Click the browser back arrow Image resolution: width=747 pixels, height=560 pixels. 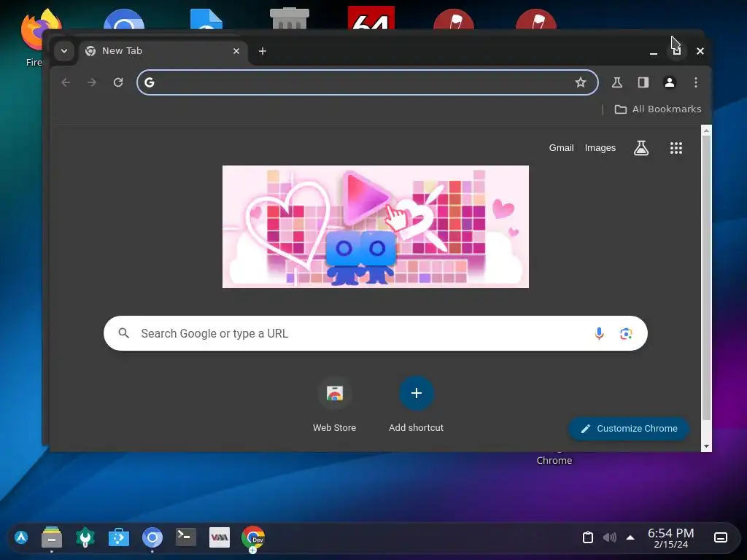(x=66, y=82)
